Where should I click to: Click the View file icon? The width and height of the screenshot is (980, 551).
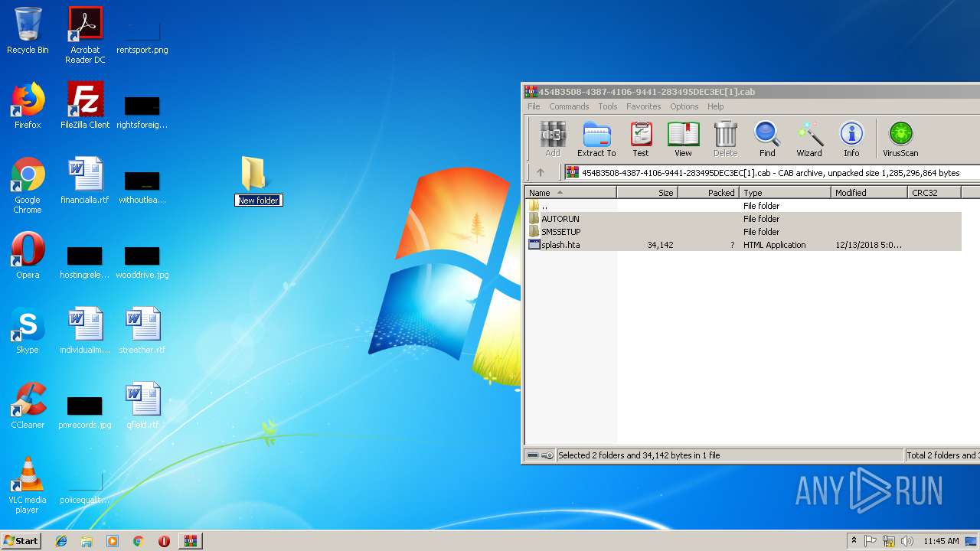pyautogui.click(x=683, y=139)
